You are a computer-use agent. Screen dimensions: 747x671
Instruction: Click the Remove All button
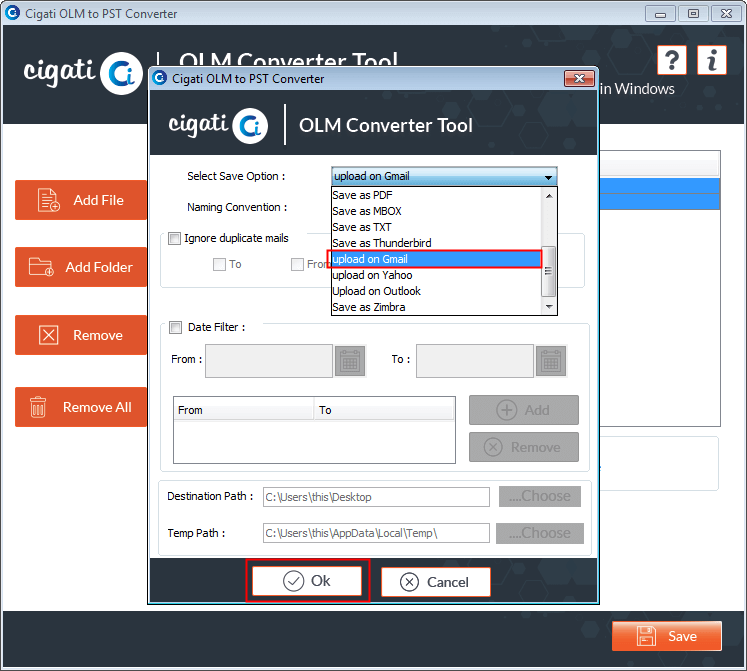pos(81,407)
